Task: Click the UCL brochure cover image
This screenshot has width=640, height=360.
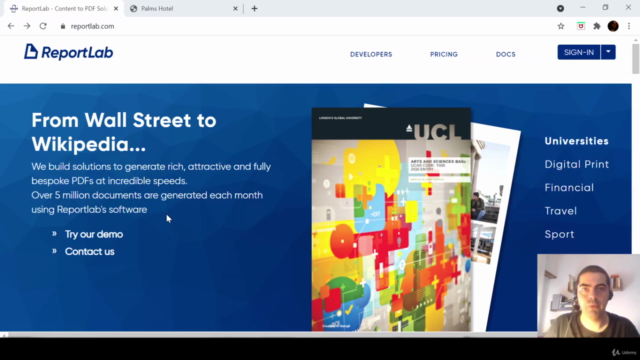Action: click(x=391, y=219)
